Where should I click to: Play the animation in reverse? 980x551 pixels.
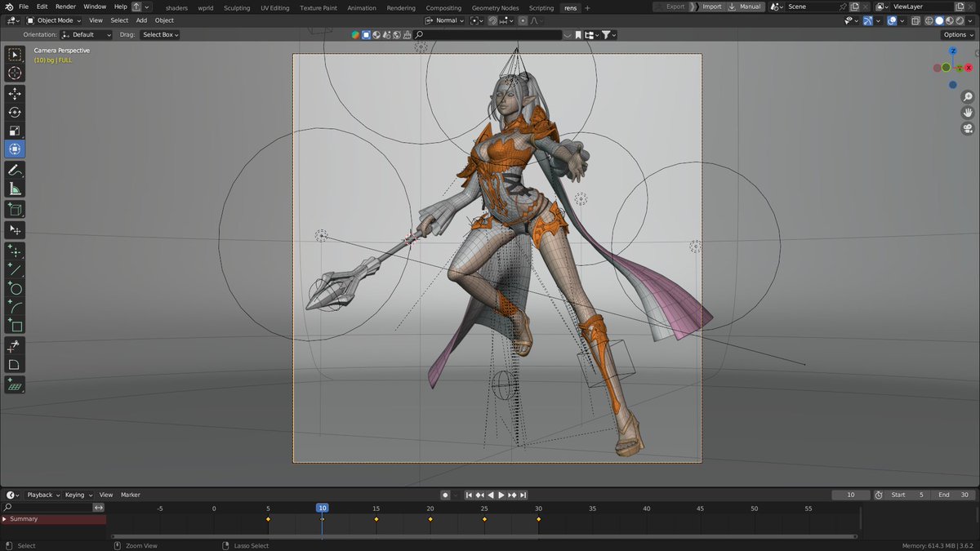(x=491, y=495)
